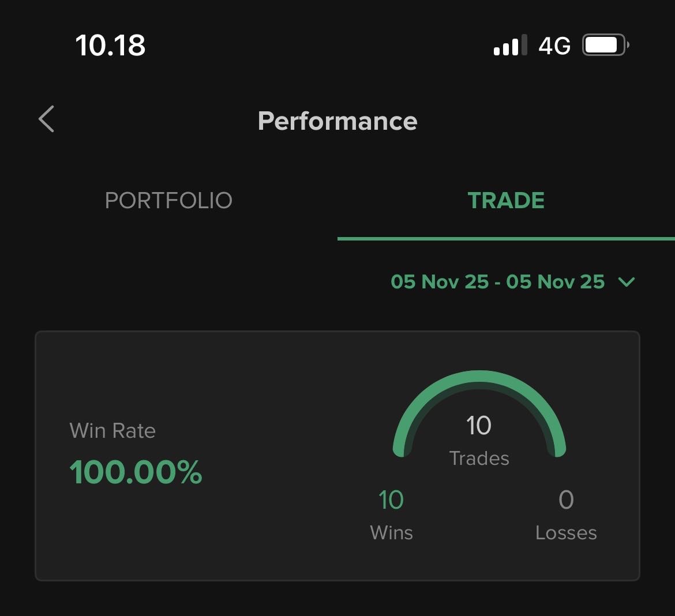Viewport: 675px width, 616px height.
Task: Tap the green 10 wins count
Action: (x=391, y=500)
